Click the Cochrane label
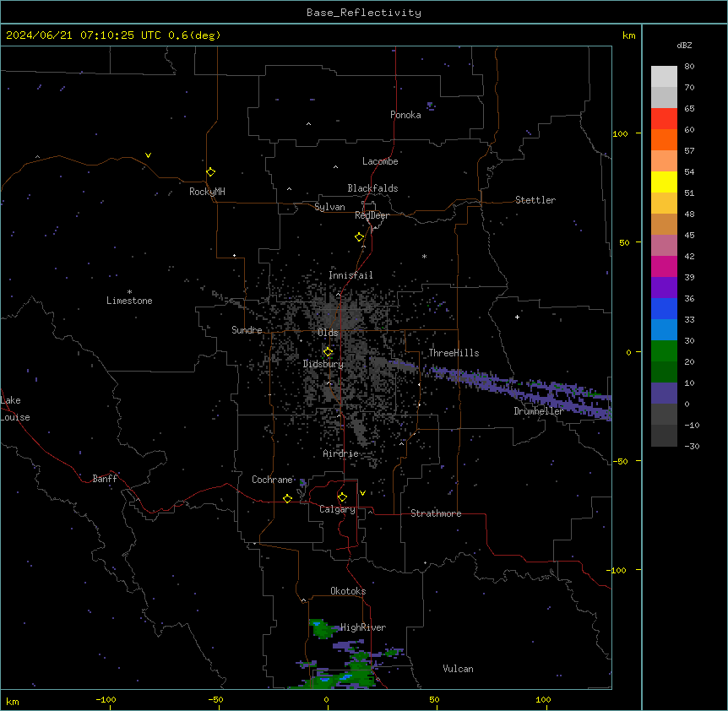The width and height of the screenshot is (728, 711). click(272, 480)
